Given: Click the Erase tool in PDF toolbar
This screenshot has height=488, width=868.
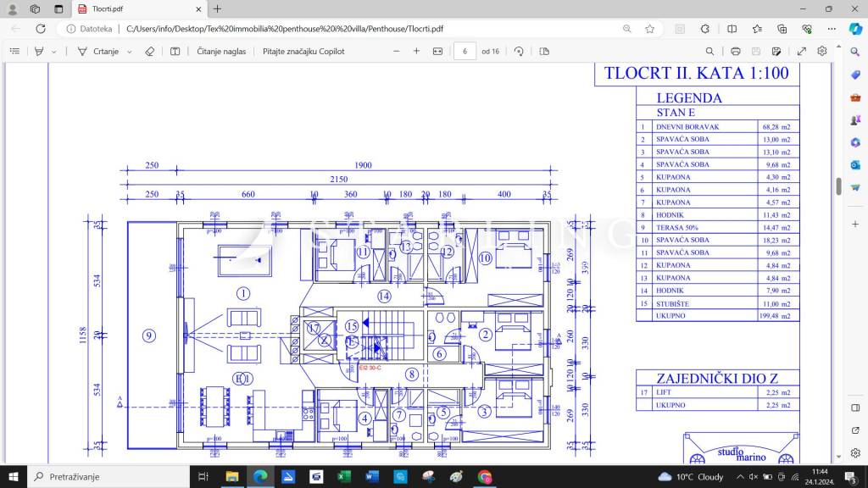Looking at the screenshot, I should click(x=150, y=51).
